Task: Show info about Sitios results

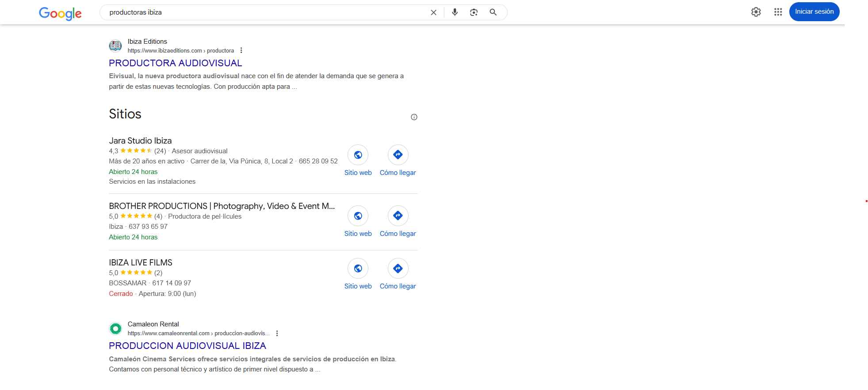Action: (x=414, y=117)
